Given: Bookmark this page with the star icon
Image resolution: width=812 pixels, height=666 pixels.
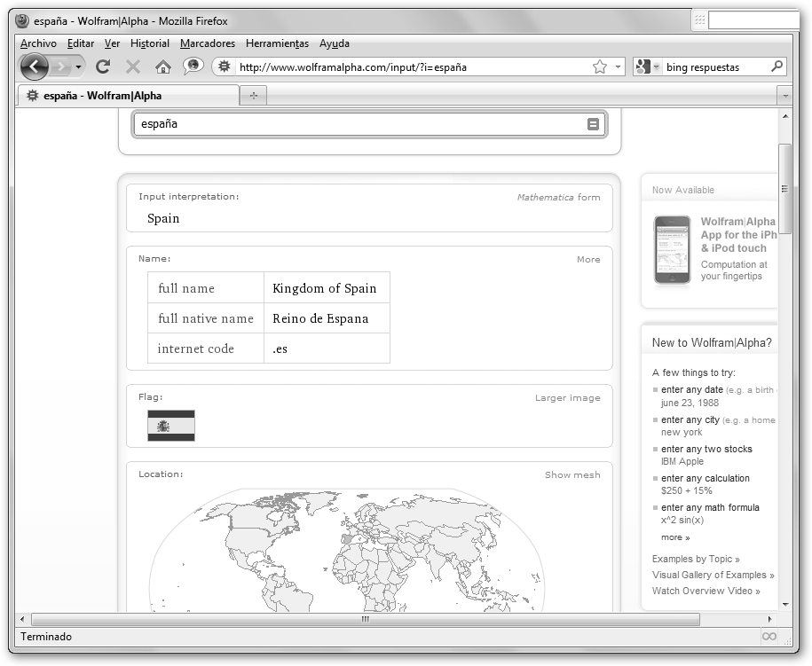Looking at the screenshot, I should 600,67.
